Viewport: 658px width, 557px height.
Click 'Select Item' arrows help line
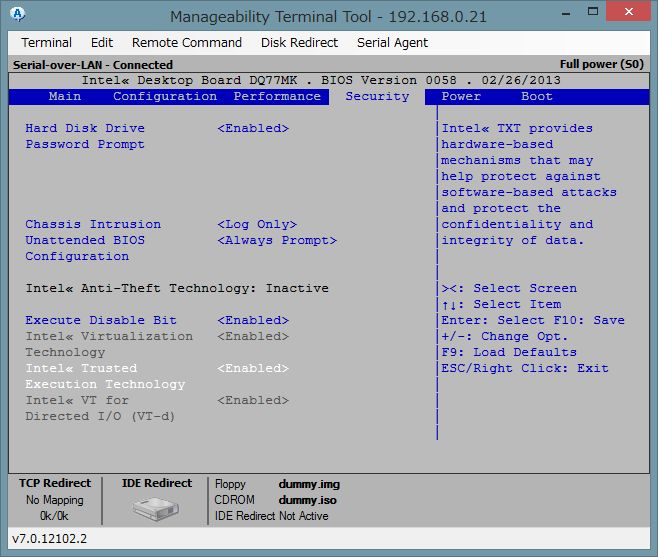(x=501, y=304)
